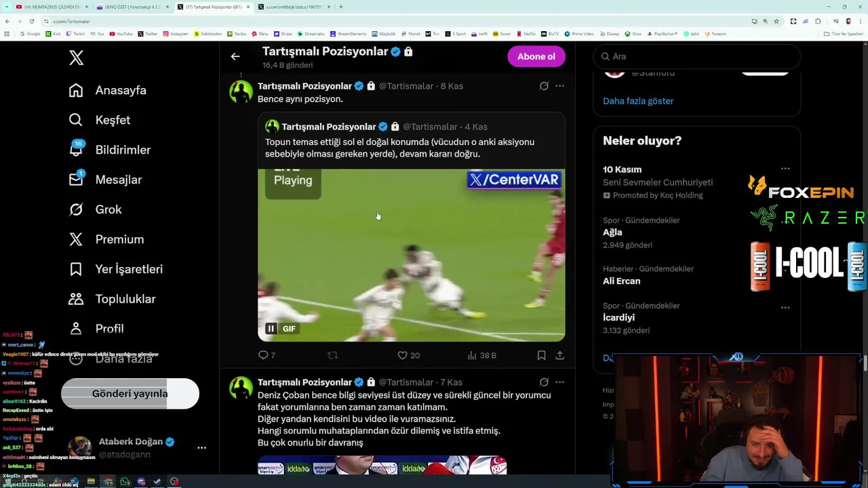Open the quoted post's @Tartismalar 4 Kas handle

(x=430, y=127)
